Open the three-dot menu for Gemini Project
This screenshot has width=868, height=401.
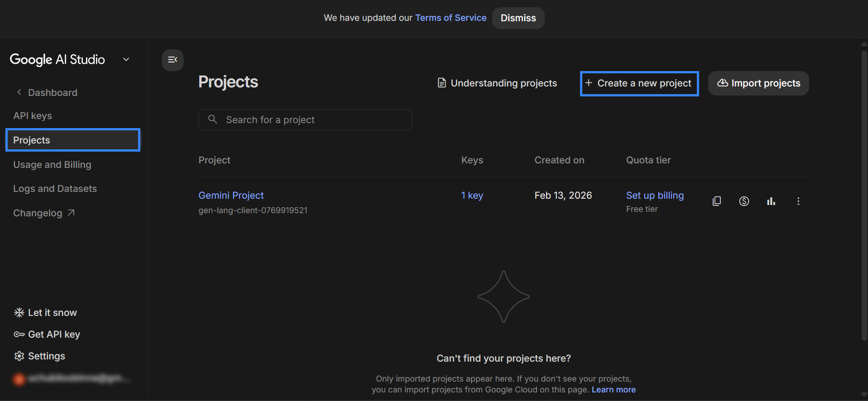click(x=798, y=201)
